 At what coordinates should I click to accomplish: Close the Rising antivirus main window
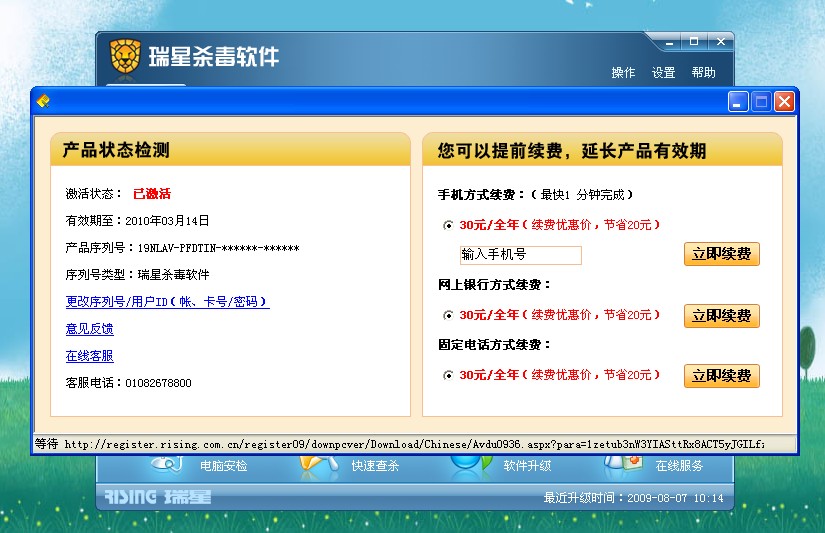tap(720, 42)
